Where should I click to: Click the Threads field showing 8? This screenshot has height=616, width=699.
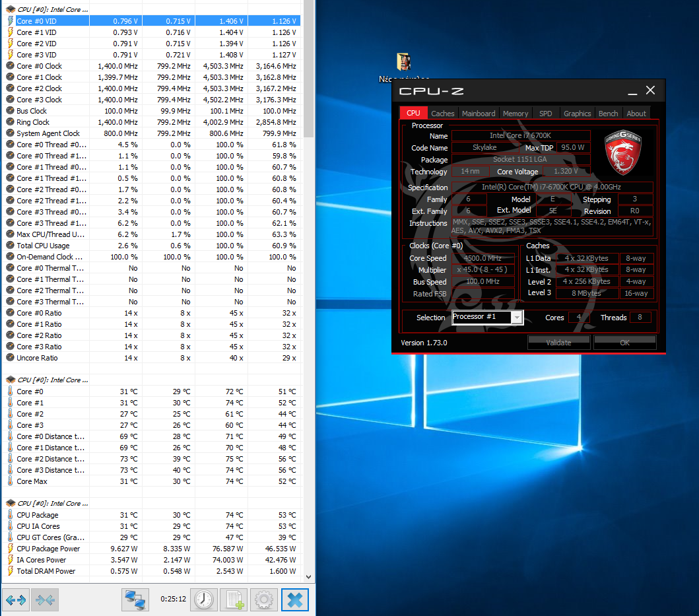point(640,317)
